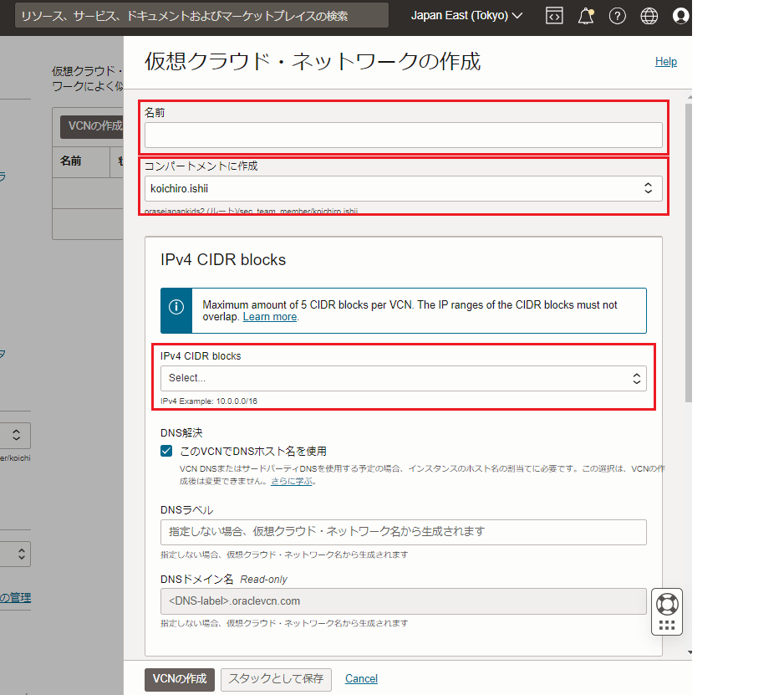Open the notifications bell icon

[x=586, y=16]
